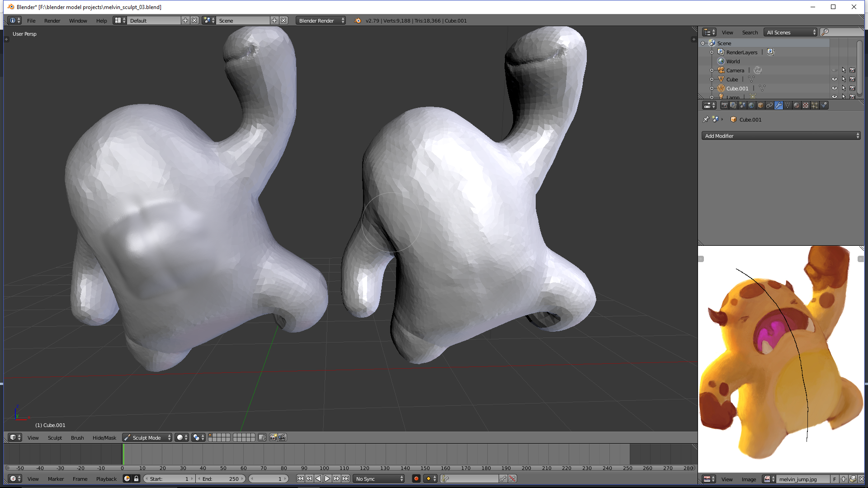Click the Render camera properties tab
This screenshot has width=868, height=488.
724,105
